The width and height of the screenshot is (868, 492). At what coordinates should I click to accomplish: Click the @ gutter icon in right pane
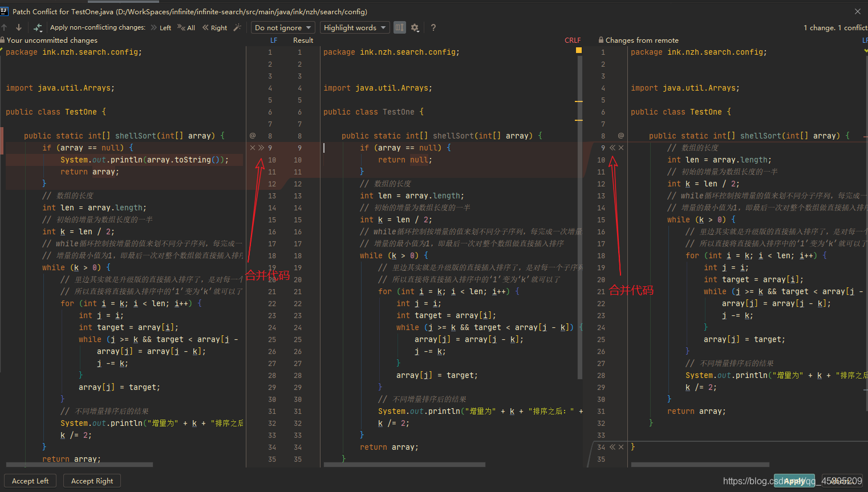621,136
